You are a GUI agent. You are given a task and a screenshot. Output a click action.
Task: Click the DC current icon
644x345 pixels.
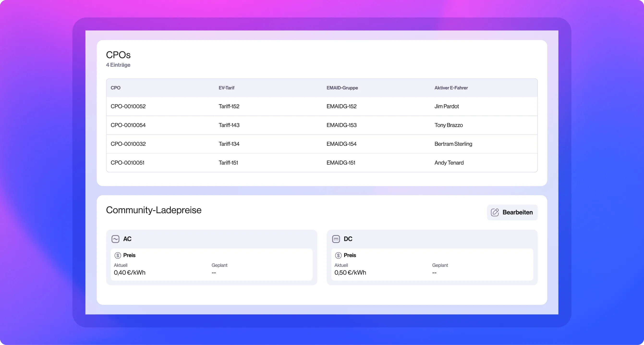[336, 239]
